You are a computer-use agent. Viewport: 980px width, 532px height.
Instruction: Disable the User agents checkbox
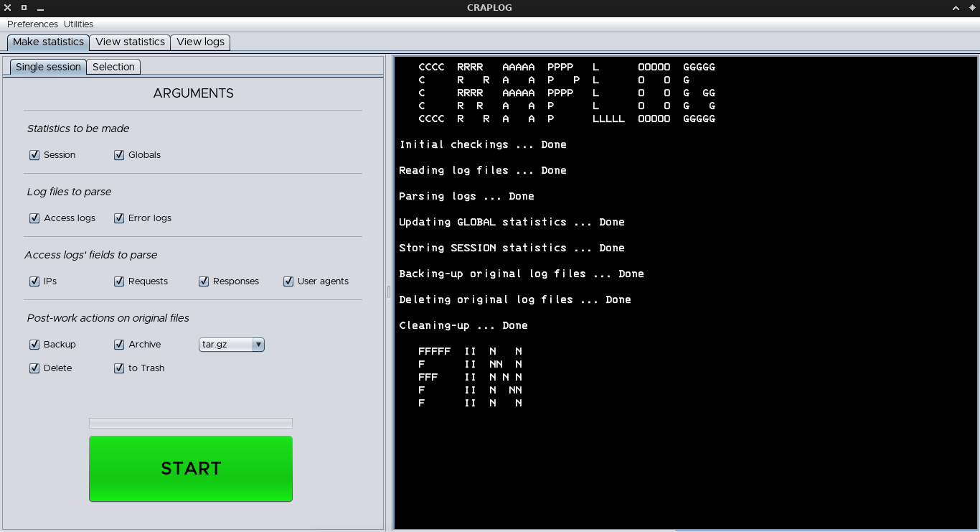[288, 281]
